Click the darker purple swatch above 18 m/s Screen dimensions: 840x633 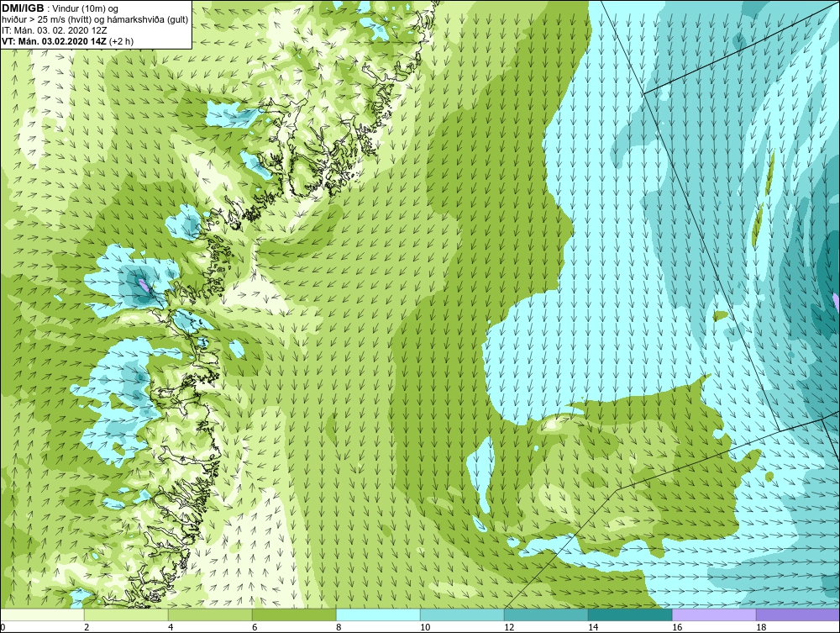click(798, 615)
